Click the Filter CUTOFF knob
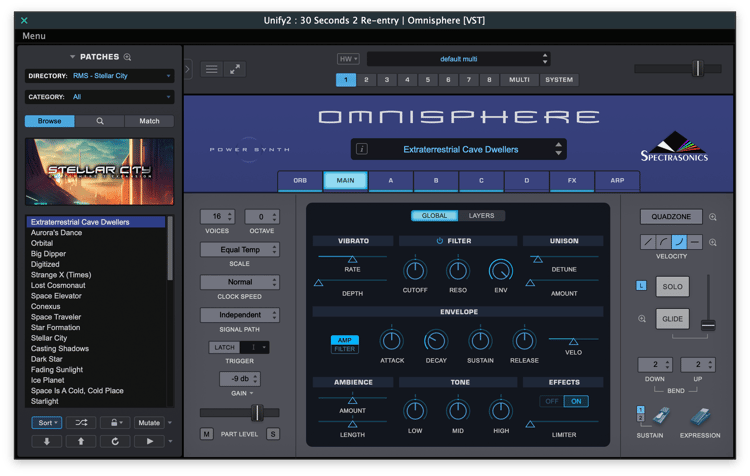750x476 pixels. click(x=415, y=271)
